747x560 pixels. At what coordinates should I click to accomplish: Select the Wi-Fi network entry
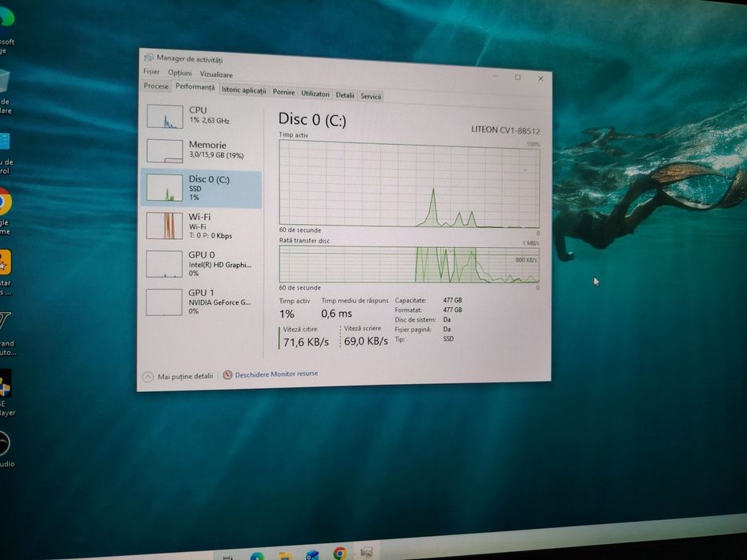tap(201, 226)
